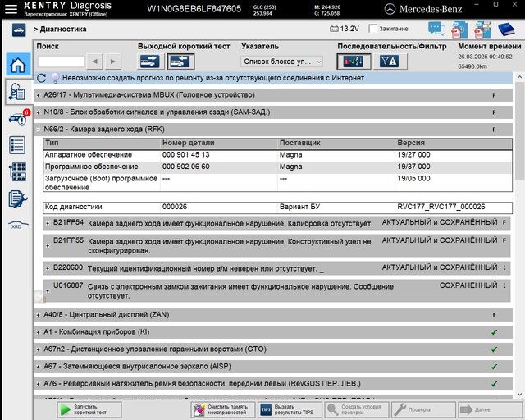
Task: Click Вызвать результаты TIPS button
Action: coord(290,409)
